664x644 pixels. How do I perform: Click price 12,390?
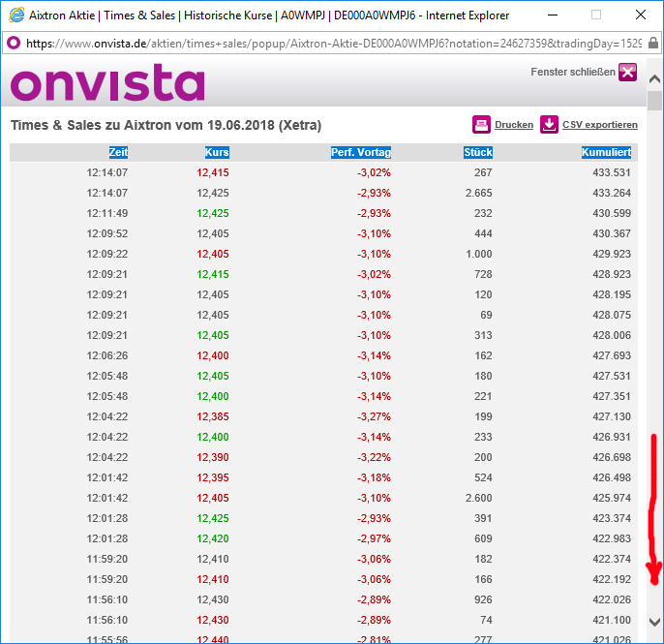click(213, 457)
